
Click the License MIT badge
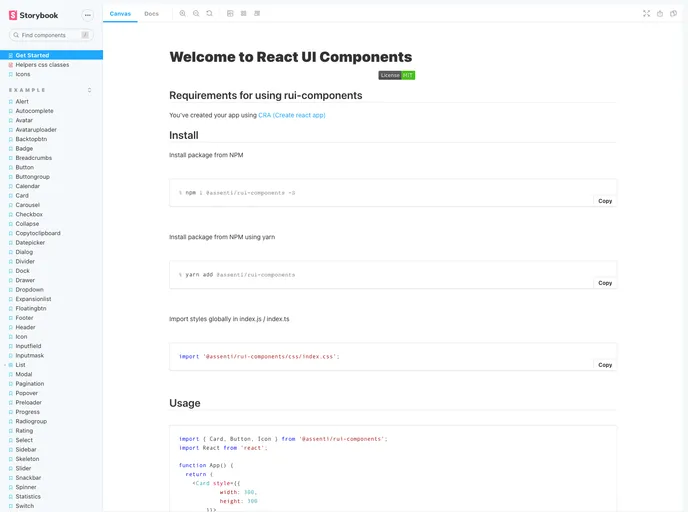[397, 75]
